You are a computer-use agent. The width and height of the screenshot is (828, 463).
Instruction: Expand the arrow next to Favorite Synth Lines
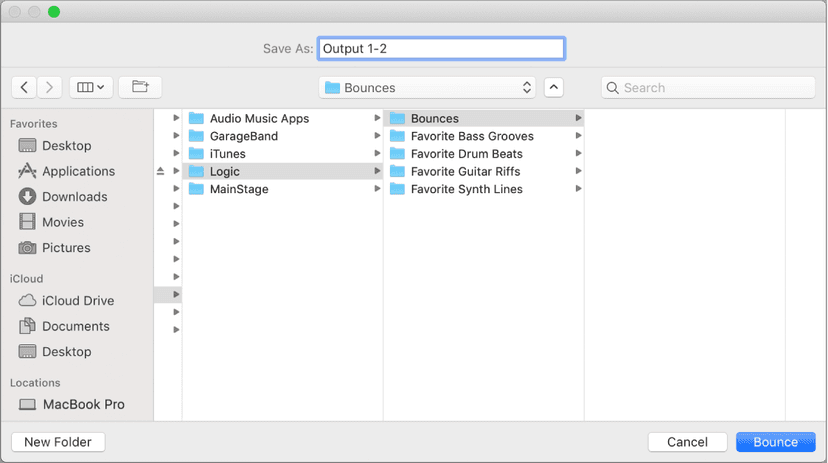[578, 189]
